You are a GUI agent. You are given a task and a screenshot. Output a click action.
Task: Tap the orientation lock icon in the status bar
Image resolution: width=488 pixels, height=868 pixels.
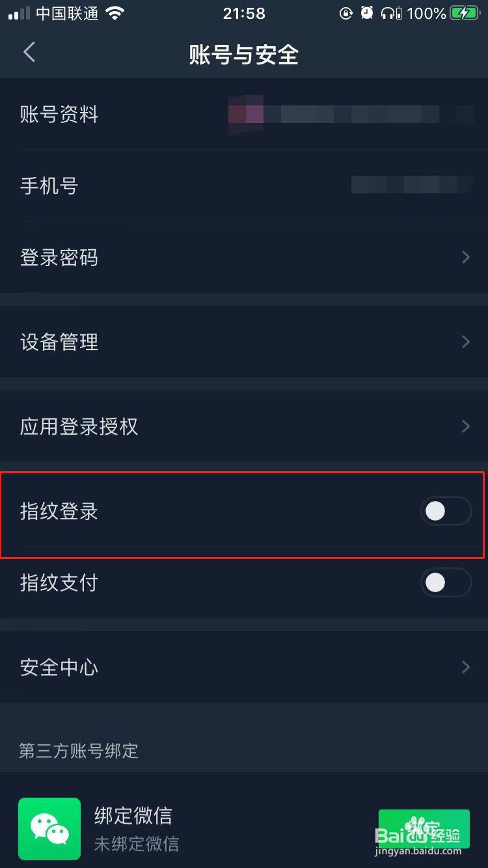(x=346, y=13)
